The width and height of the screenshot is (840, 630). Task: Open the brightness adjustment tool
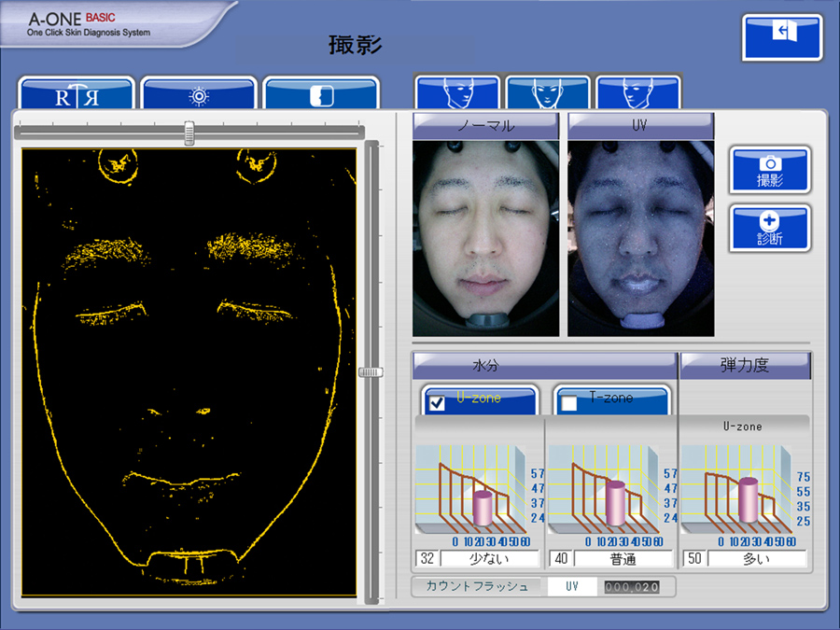[x=198, y=93]
